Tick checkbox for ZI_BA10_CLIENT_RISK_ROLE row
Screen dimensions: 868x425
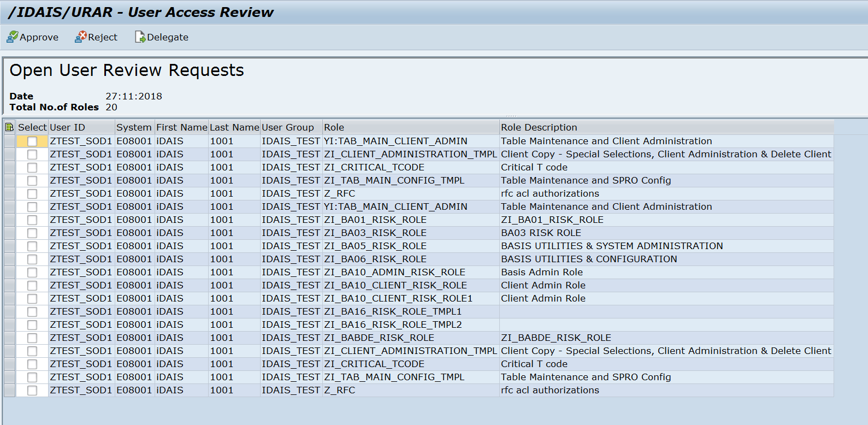tap(32, 286)
